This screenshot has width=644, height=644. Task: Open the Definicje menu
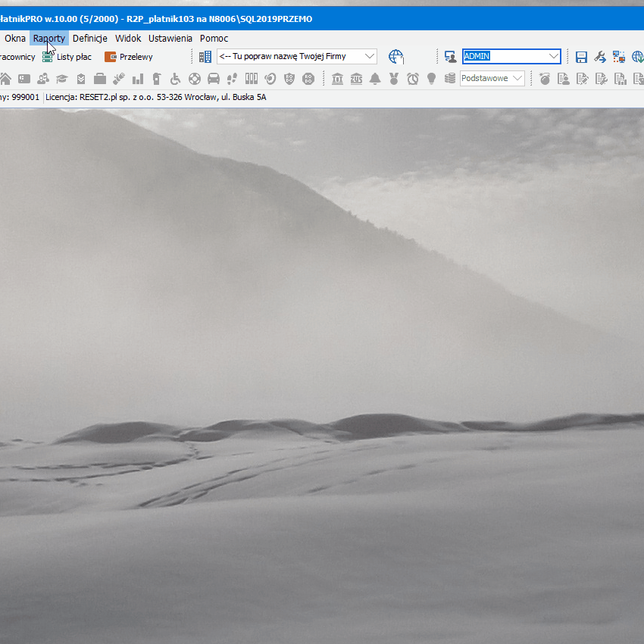coord(90,38)
